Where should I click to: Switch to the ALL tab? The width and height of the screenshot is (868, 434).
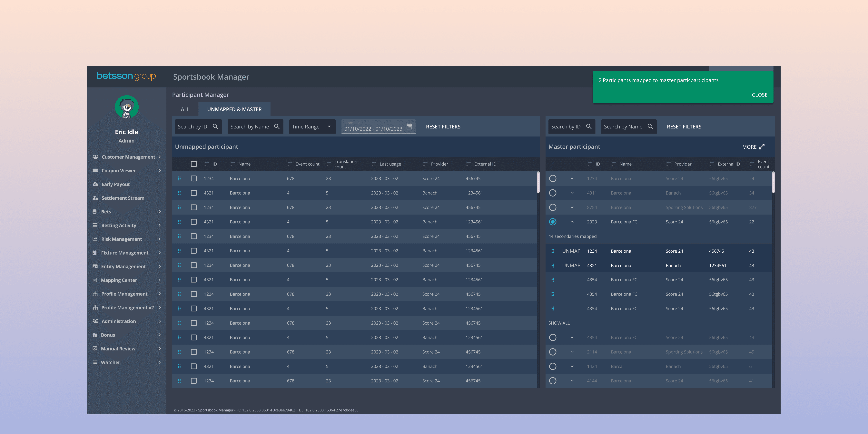tap(185, 109)
